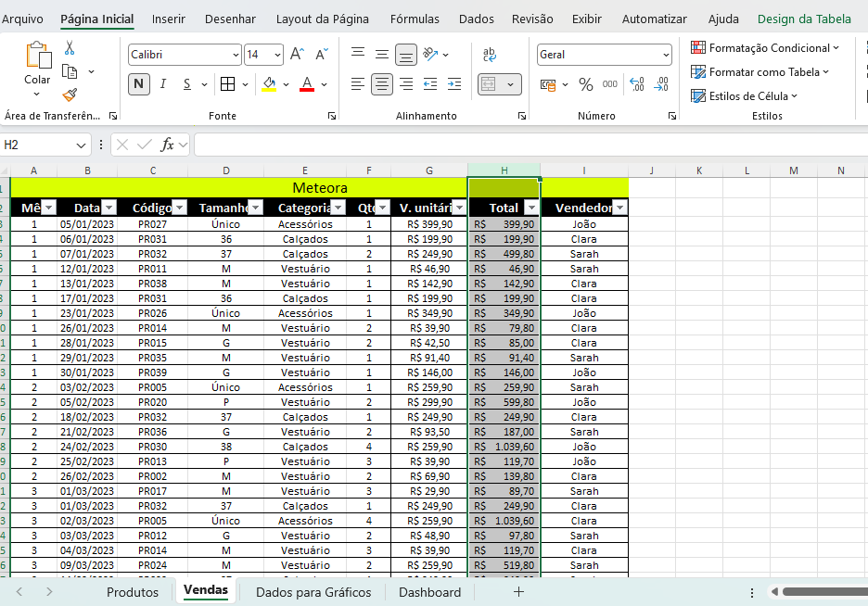Cut selection with scissors icon
Image resolution: width=868 pixels, height=606 pixels.
[70, 47]
